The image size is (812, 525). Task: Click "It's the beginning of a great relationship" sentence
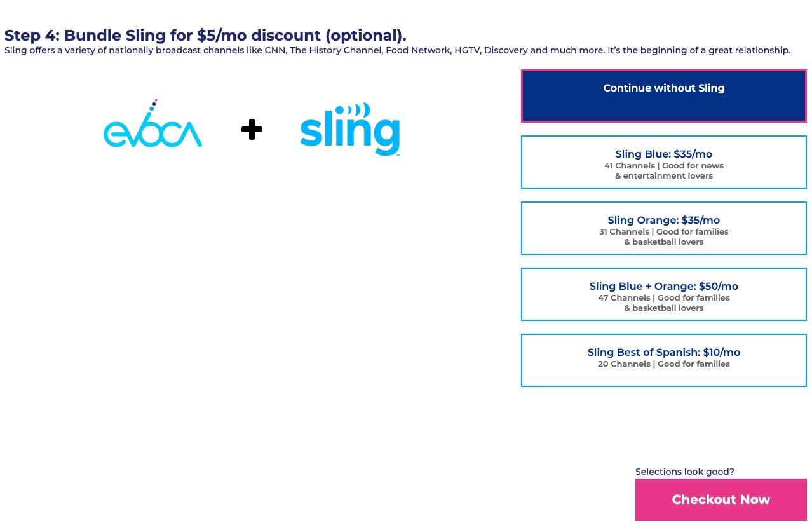click(x=699, y=50)
